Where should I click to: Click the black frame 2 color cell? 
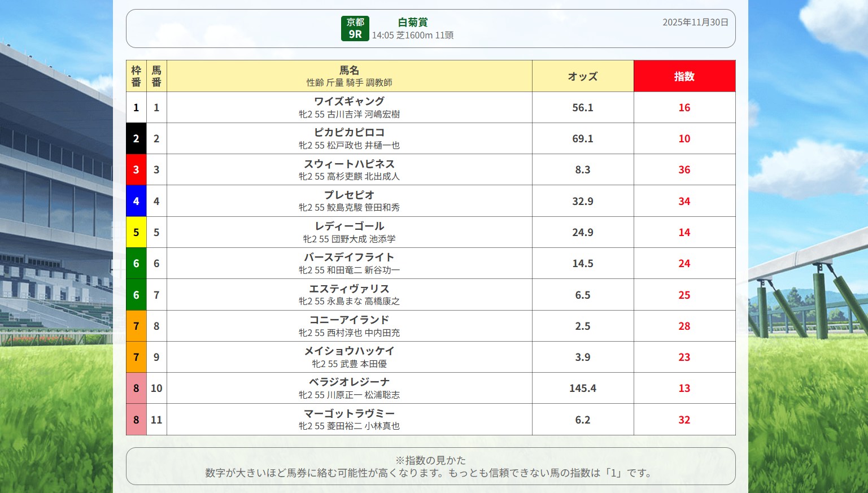(x=136, y=138)
